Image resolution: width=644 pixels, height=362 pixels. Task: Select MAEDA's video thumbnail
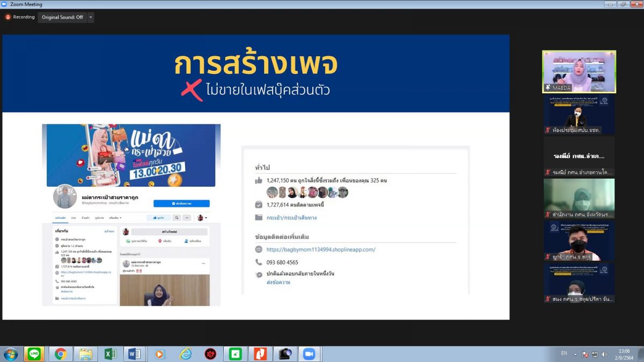[579, 72]
